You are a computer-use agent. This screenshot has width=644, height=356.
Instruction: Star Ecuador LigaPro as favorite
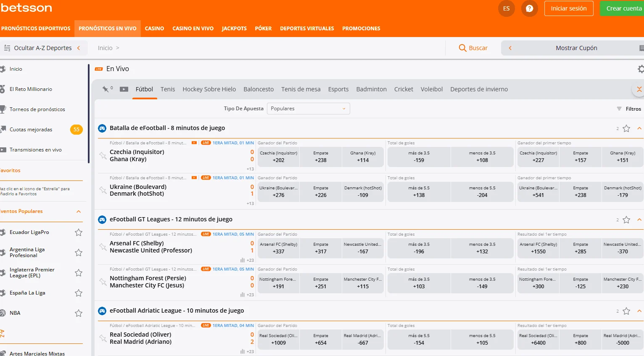pos(79,232)
